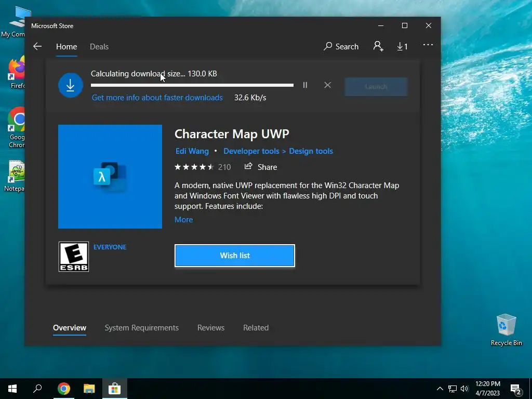Open the Developer tools category link

pyautogui.click(x=251, y=151)
